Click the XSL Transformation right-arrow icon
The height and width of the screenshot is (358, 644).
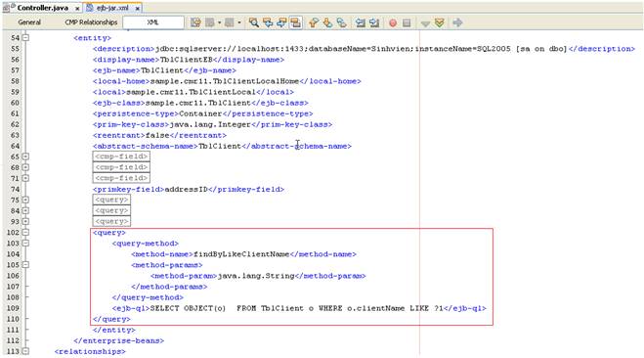pyautogui.click(x=457, y=22)
